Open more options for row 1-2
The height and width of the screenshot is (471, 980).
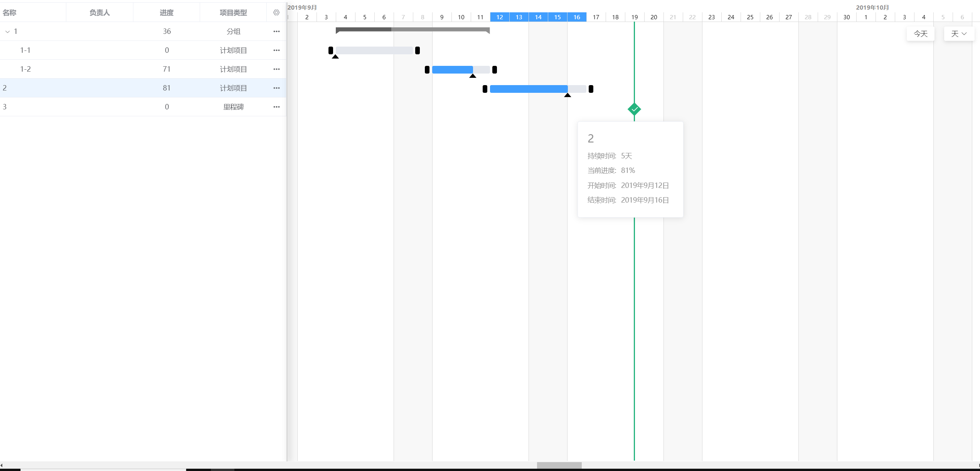[x=276, y=69]
